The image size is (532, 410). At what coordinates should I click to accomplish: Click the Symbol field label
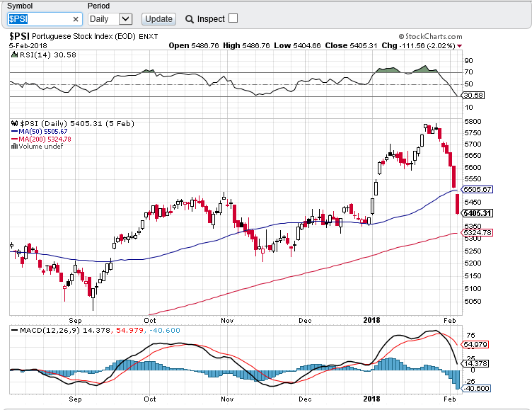(x=20, y=6)
